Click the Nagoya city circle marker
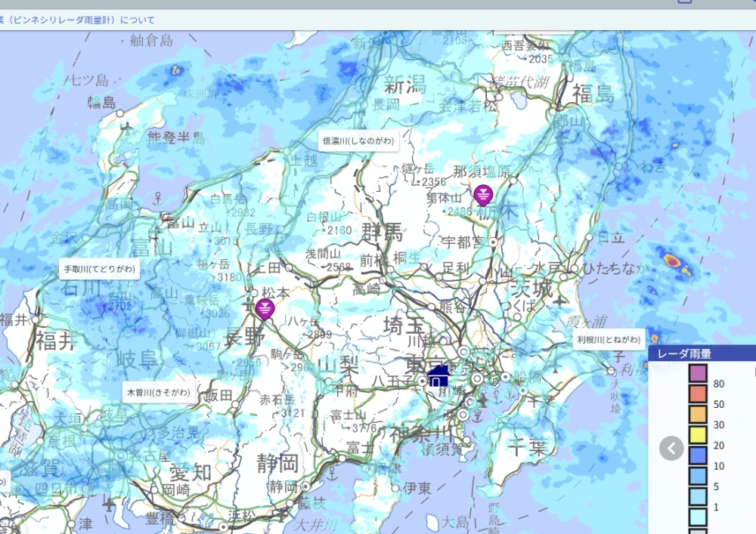Screen dimensions: 756x534 [120, 456]
